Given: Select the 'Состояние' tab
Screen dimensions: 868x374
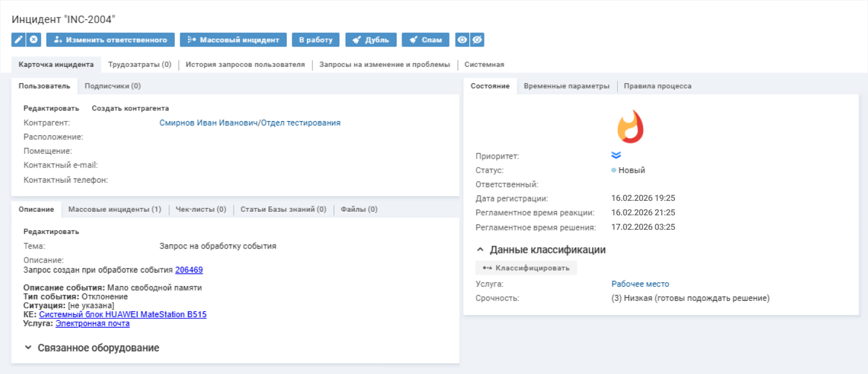Looking at the screenshot, I should [490, 86].
